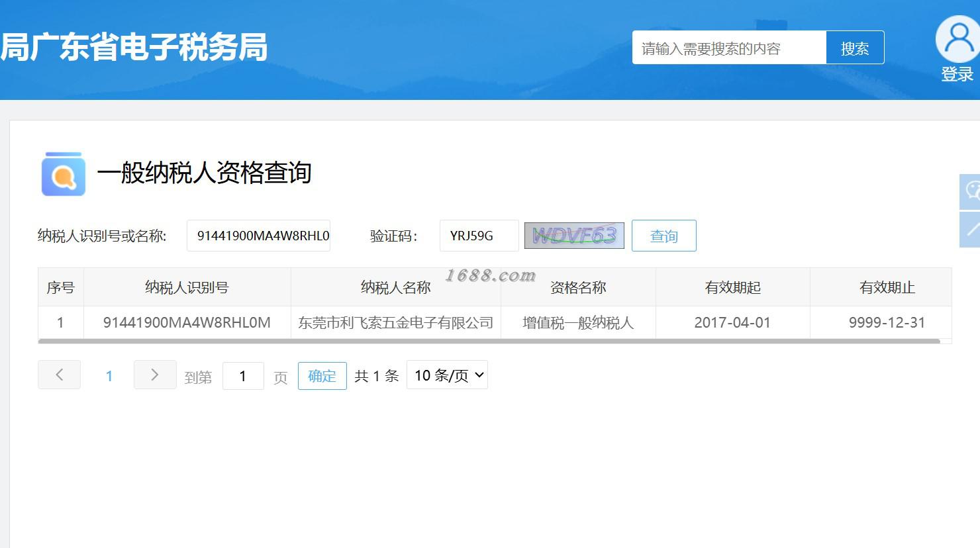The width and height of the screenshot is (980, 548).
Task: Click cell 增值税一般纳税人
Action: point(578,322)
